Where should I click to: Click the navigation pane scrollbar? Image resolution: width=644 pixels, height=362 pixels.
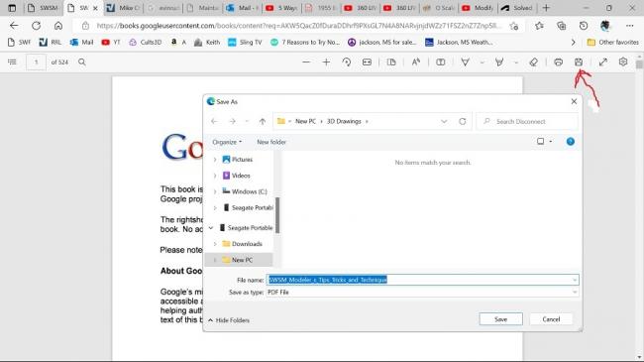(x=277, y=215)
